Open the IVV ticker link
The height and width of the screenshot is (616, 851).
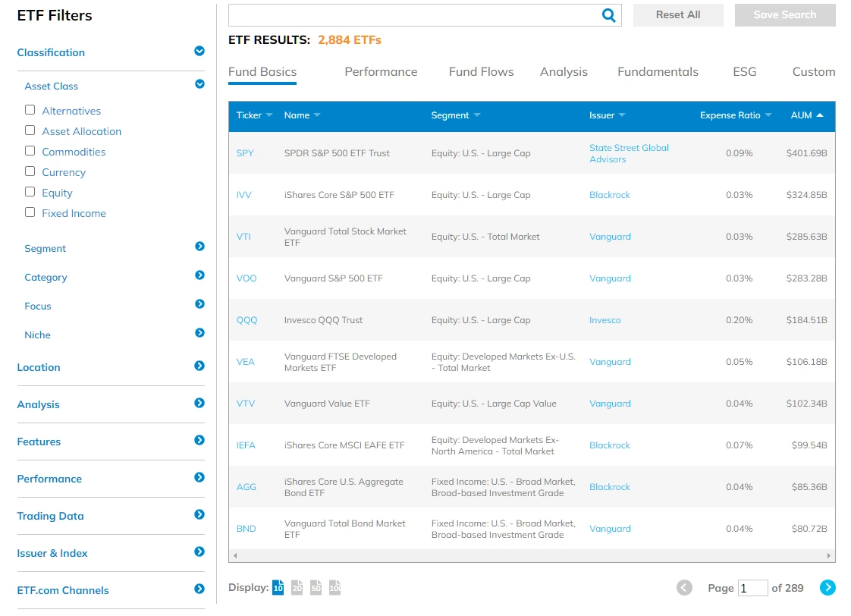point(243,195)
